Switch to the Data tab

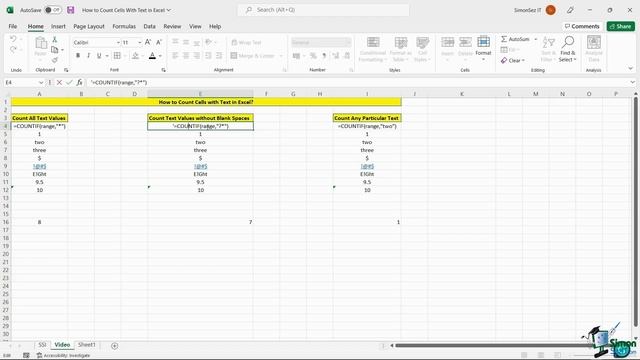click(149, 26)
